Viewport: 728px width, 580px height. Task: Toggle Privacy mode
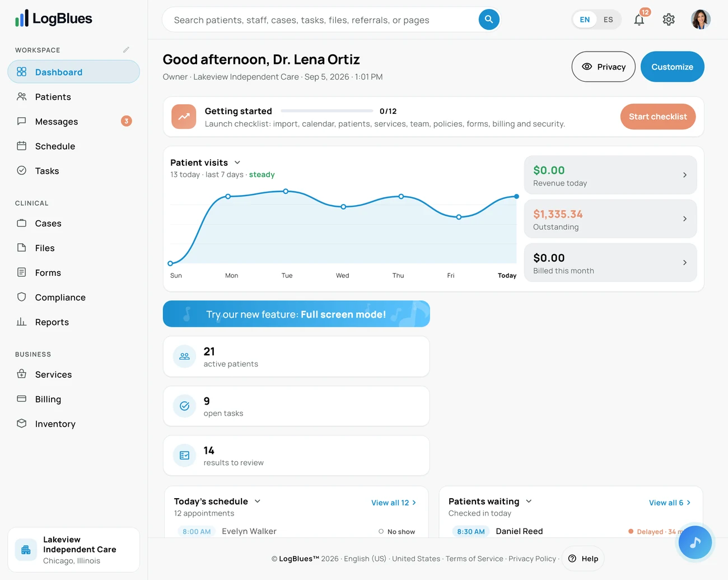603,67
